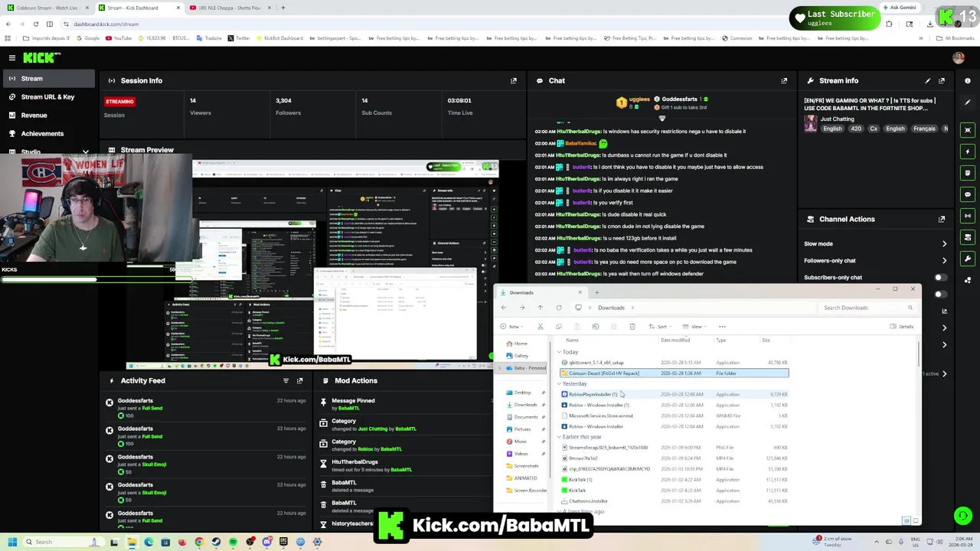
Task: Go back in File Explorer
Action: click(x=504, y=308)
